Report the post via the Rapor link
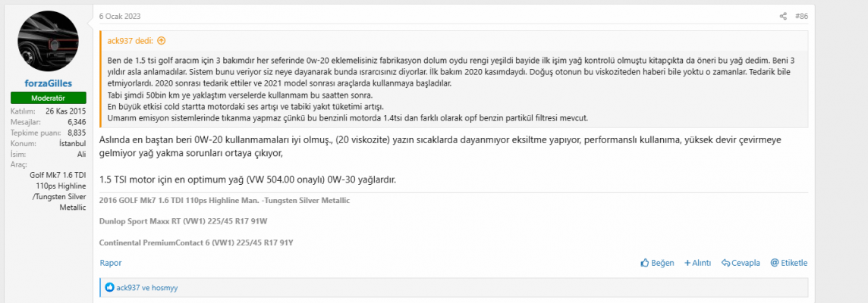 pos(111,263)
